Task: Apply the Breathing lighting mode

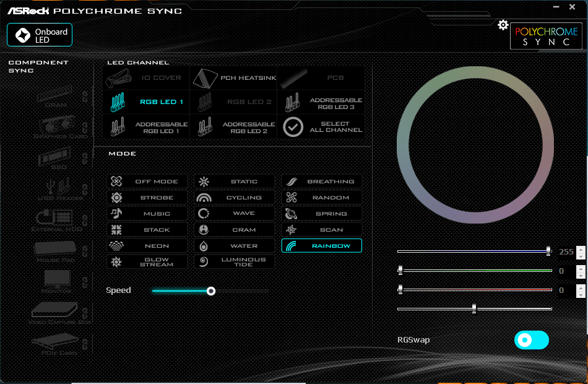Action: (x=322, y=181)
